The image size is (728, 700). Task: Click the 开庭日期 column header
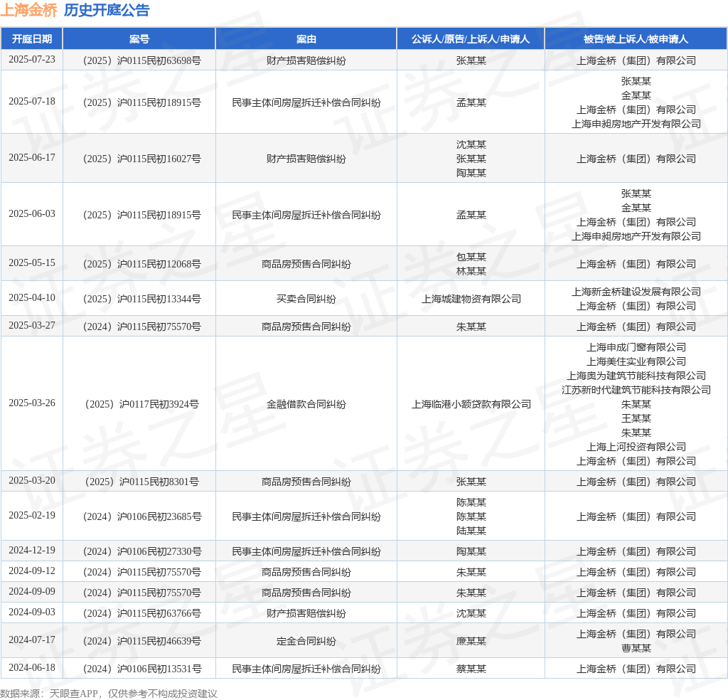click(x=32, y=39)
